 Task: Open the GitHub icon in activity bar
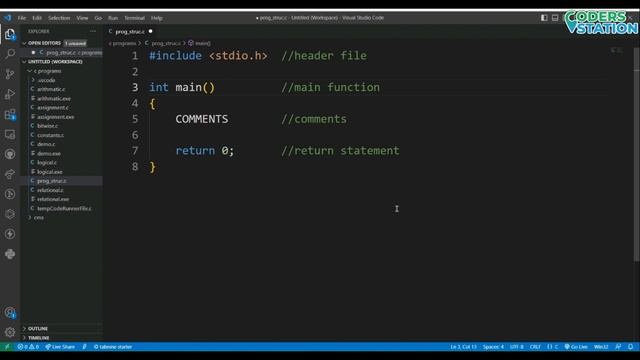coord(10,154)
